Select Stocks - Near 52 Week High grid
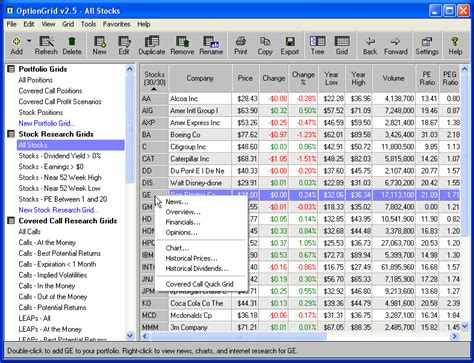This screenshot has width=474, height=363. [60, 177]
